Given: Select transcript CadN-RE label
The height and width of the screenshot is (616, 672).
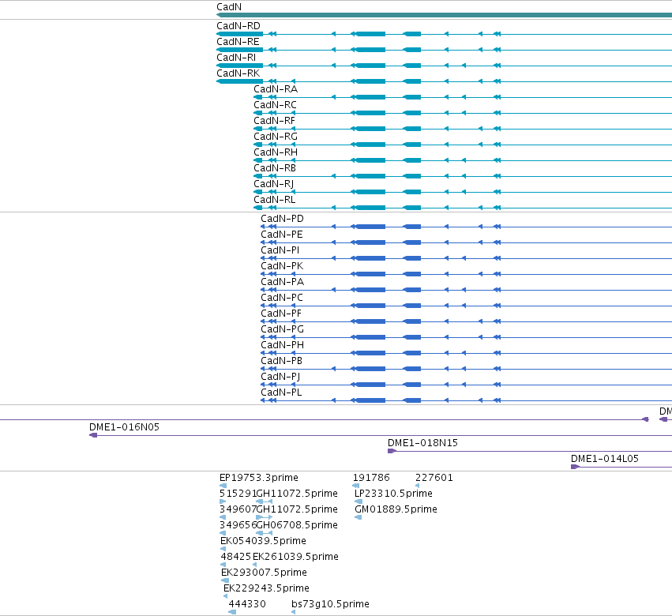Looking at the screenshot, I should (x=238, y=42).
